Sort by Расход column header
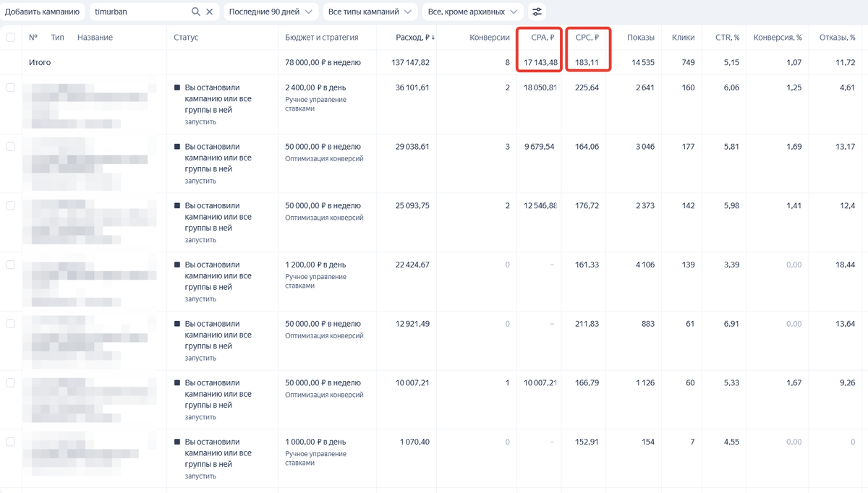The height and width of the screenshot is (493, 868). point(415,38)
